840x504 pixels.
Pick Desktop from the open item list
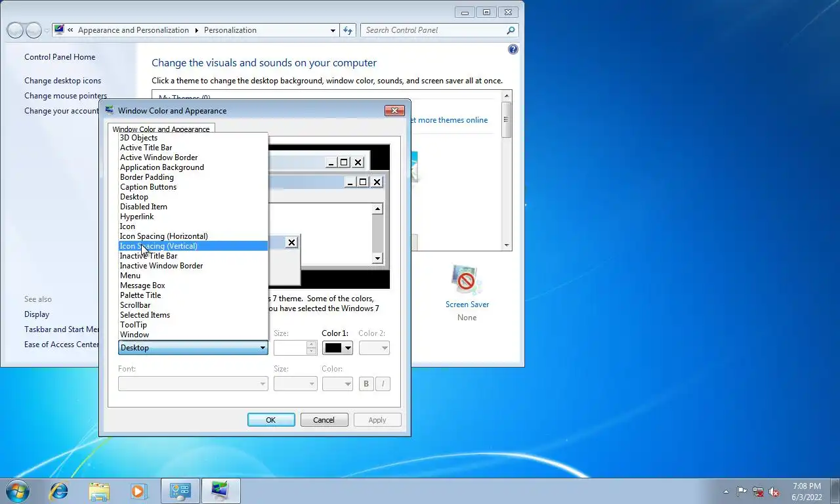tap(193, 197)
